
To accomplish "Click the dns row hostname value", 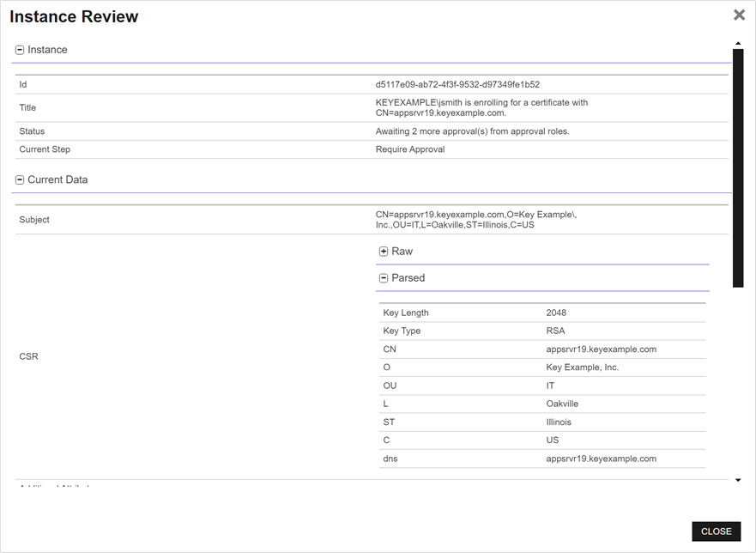I will 601,459.
